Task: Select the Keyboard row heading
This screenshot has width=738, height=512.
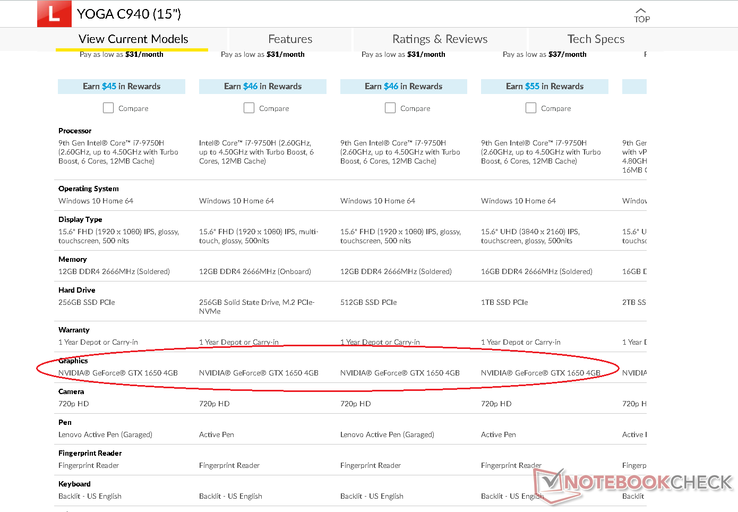Action: [x=74, y=484]
